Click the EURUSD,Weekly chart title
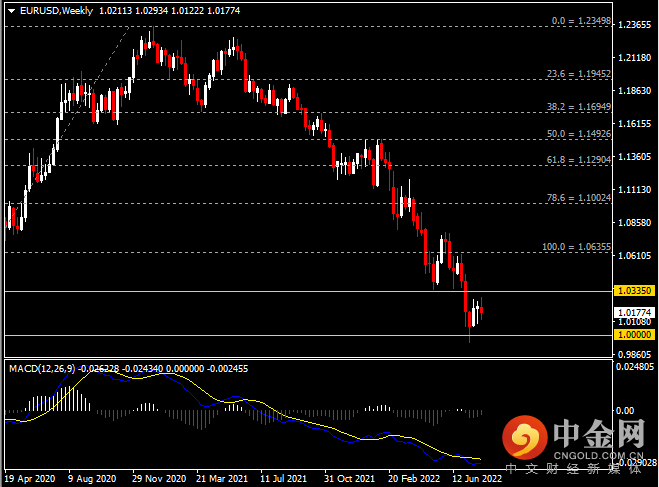 56,11
